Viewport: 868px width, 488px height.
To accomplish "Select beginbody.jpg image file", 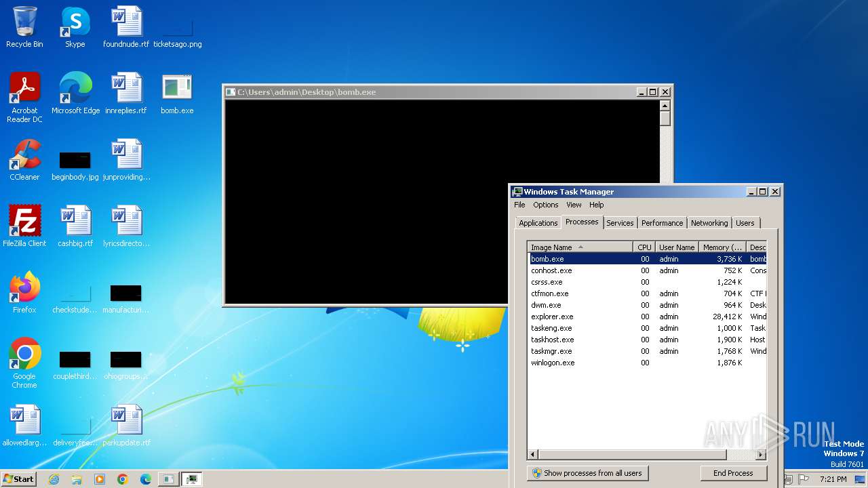I will point(75,165).
